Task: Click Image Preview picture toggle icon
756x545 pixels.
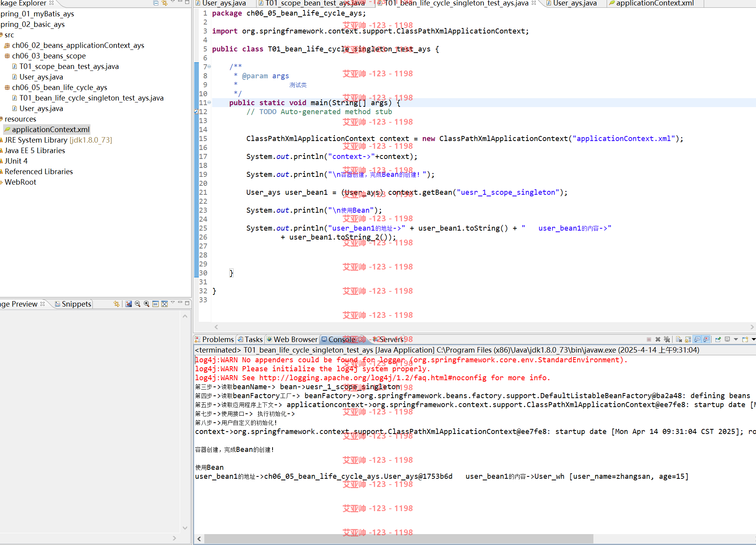Action: (129, 304)
